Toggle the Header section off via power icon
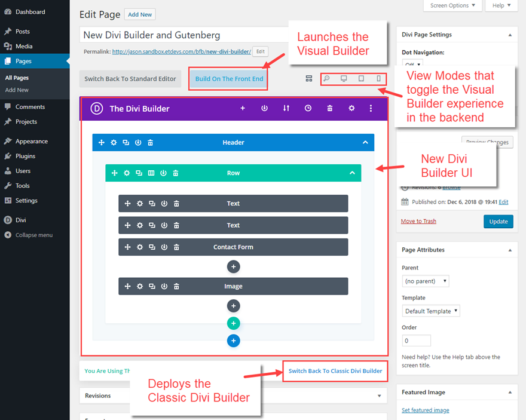This screenshot has width=526, height=420. click(137, 142)
